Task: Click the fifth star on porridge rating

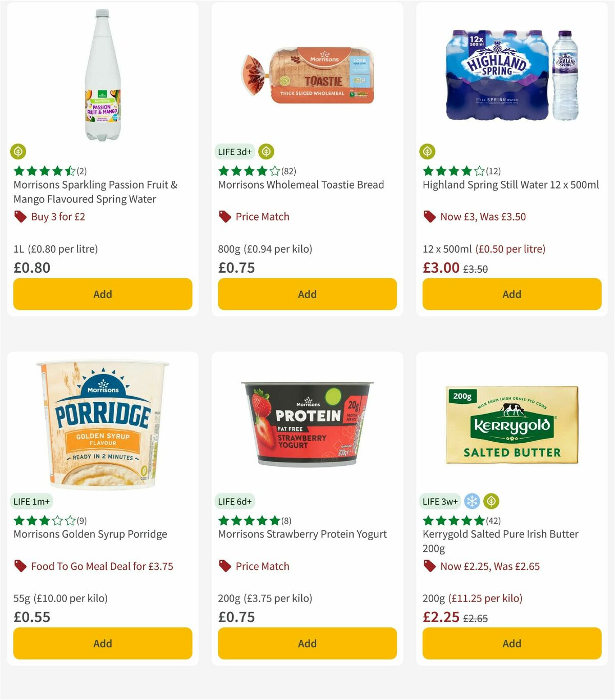Action: pyautogui.click(x=69, y=521)
